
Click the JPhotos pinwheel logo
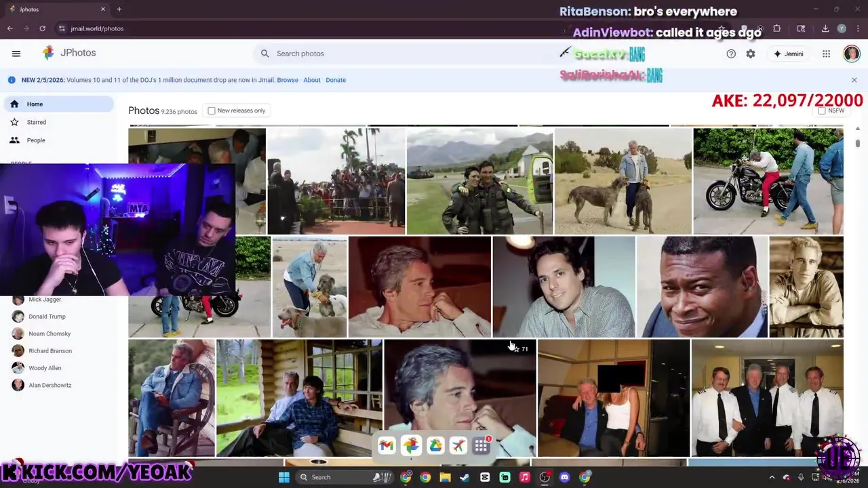tap(48, 53)
